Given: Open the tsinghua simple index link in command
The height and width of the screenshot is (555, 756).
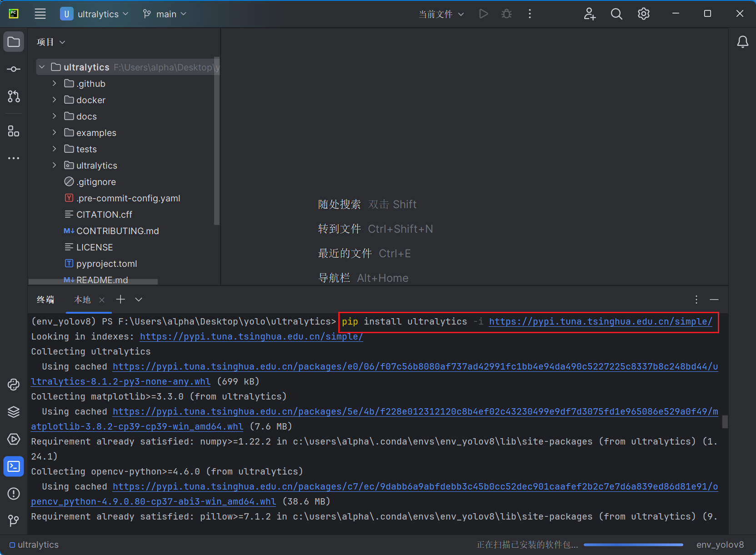Looking at the screenshot, I should pyautogui.click(x=601, y=321).
